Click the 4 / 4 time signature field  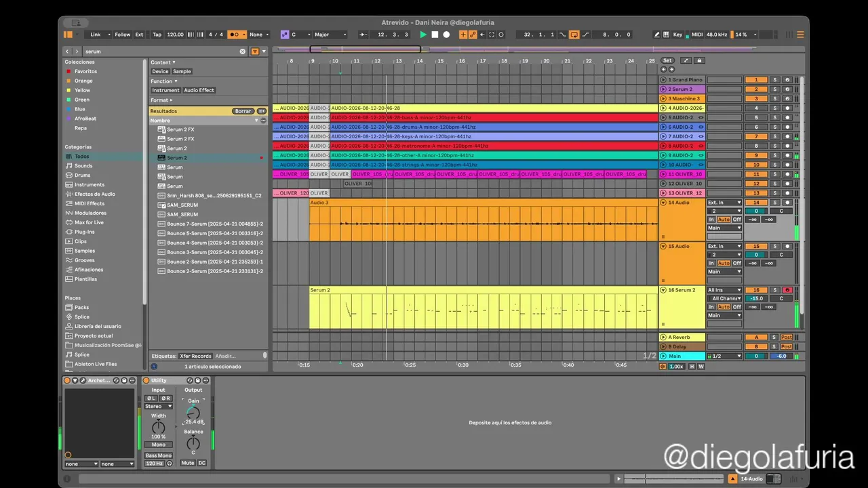tap(216, 35)
